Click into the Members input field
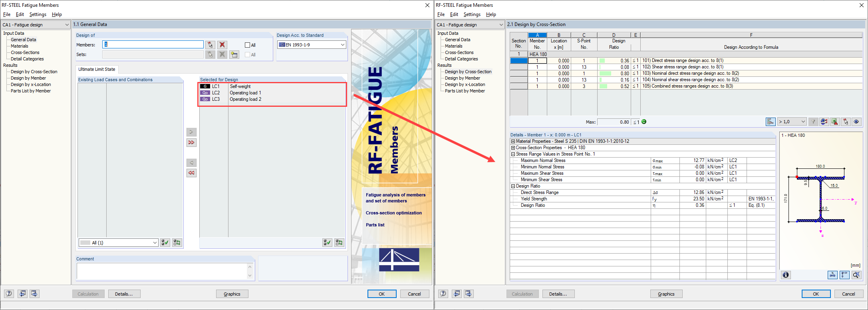The height and width of the screenshot is (310, 868). click(x=153, y=44)
